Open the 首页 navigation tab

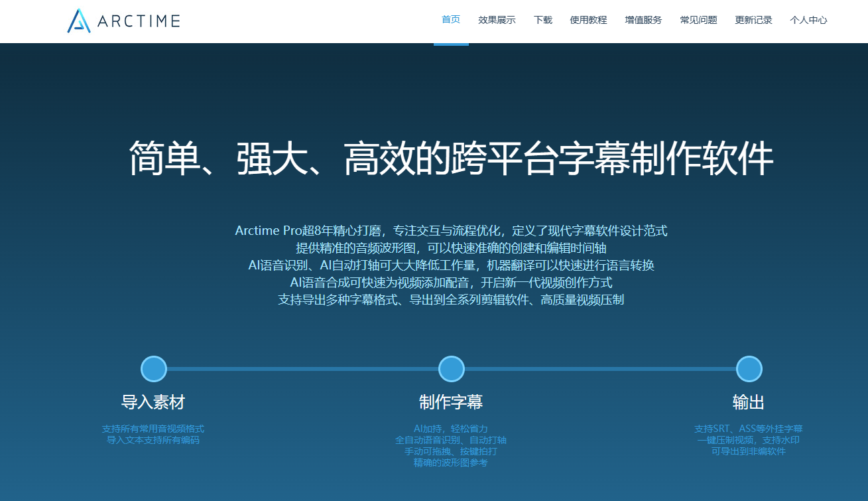click(x=451, y=20)
